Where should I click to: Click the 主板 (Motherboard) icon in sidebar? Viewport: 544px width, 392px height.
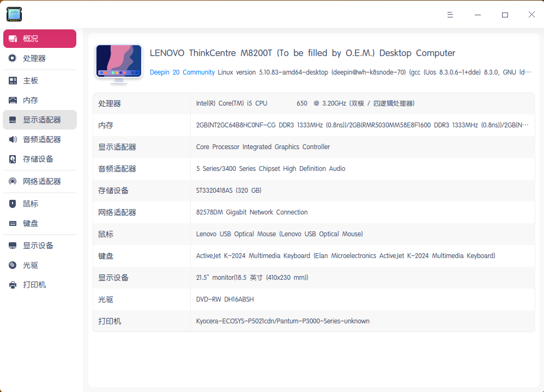(12, 81)
